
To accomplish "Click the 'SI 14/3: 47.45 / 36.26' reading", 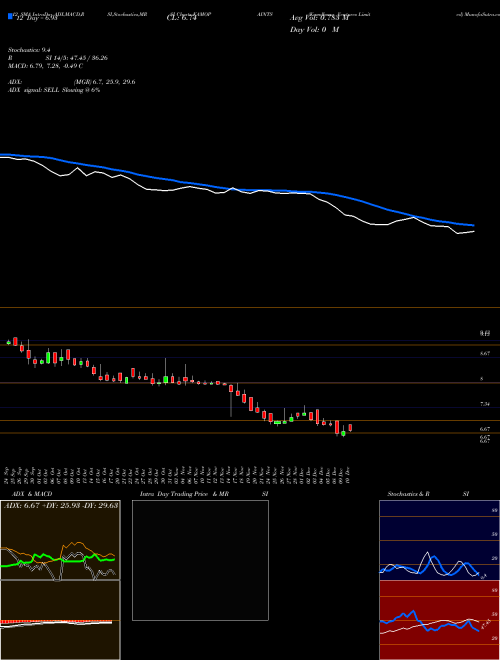I will pos(77,58).
